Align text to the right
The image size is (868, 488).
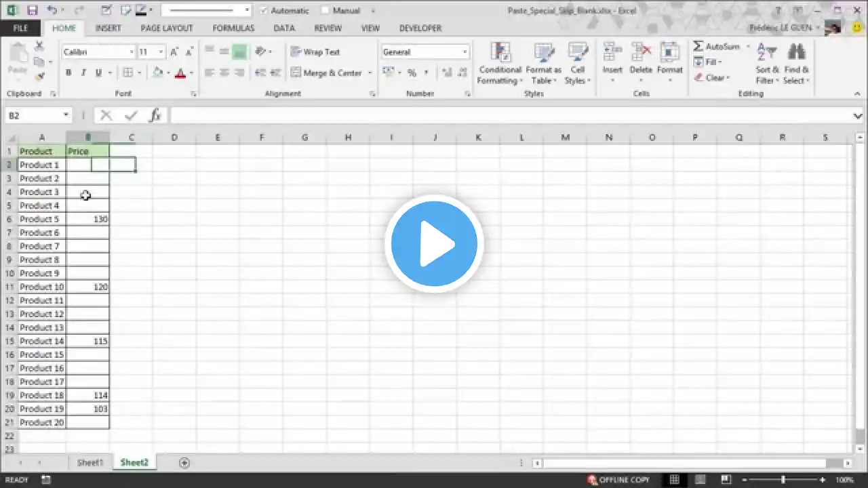pos(239,73)
